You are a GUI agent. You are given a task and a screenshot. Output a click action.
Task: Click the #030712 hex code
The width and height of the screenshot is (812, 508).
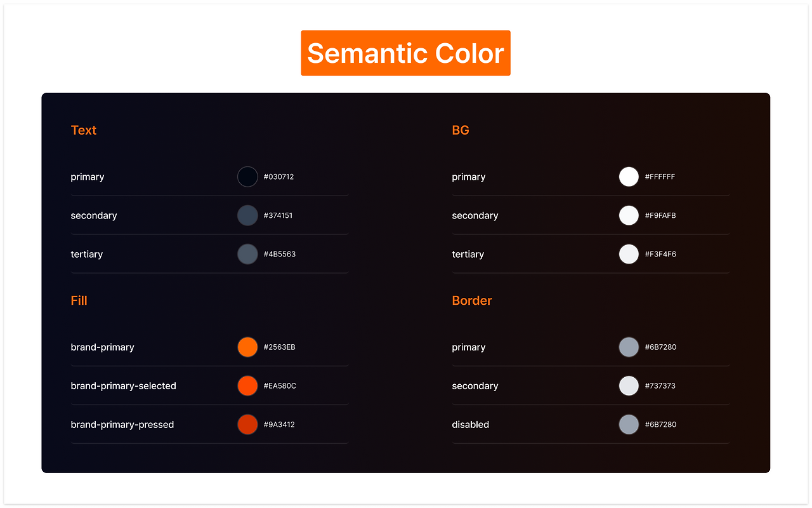tap(279, 177)
